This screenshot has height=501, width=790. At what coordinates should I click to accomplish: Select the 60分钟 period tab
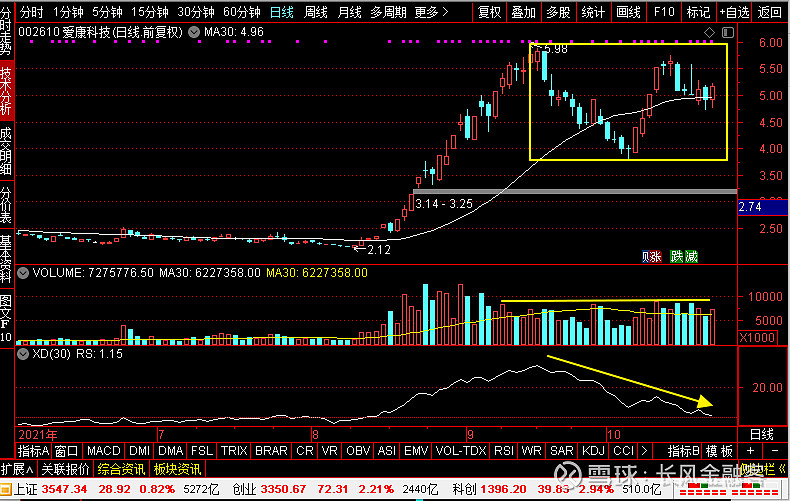tap(241, 12)
